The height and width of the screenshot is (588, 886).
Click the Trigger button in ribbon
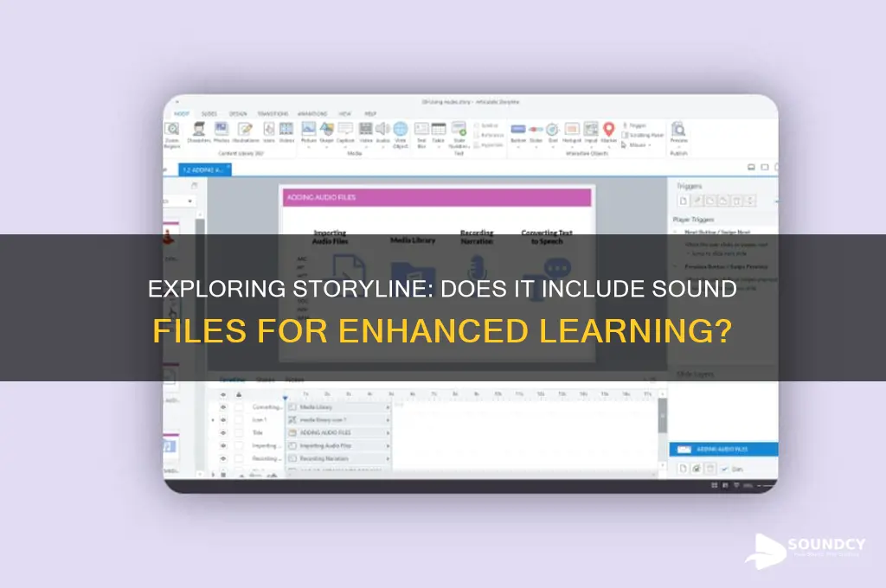(x=634, y=125)
